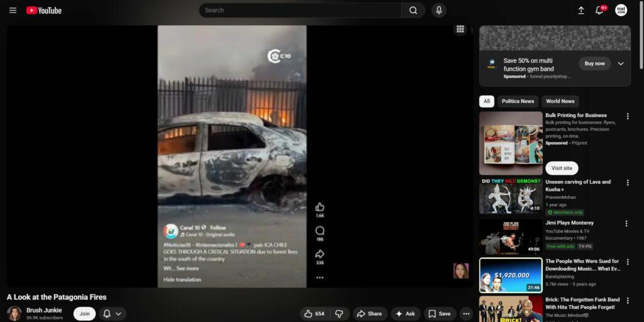Open the $1,920,000 music lawsuit thumbnail
The height and width of the screenshot is (322, 644).
[511, 275]
